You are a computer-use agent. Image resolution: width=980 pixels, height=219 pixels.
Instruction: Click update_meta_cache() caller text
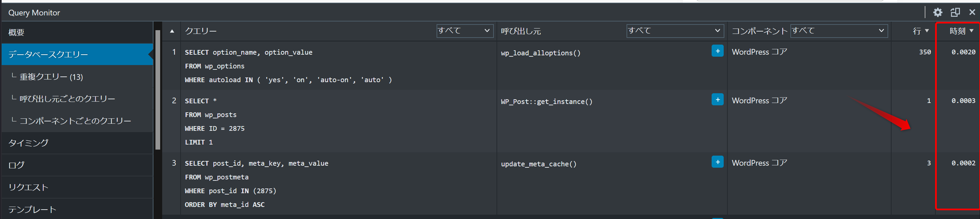(x=539, y=164)
